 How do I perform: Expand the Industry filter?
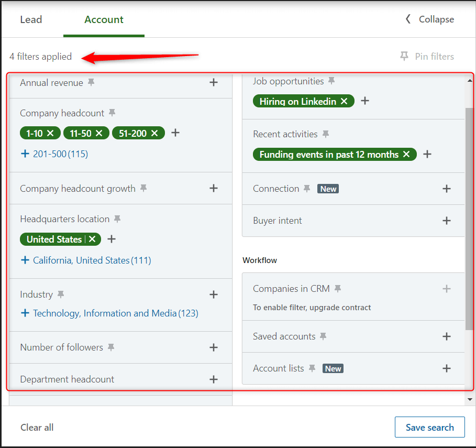coord(214,294)
